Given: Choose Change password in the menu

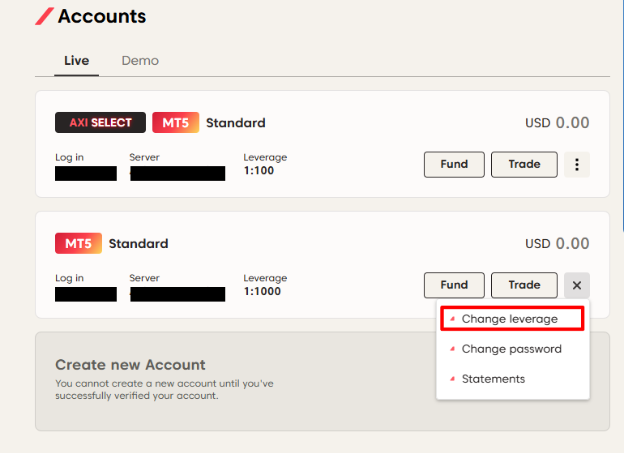Looking at the screenshot, I should point(511,349).
